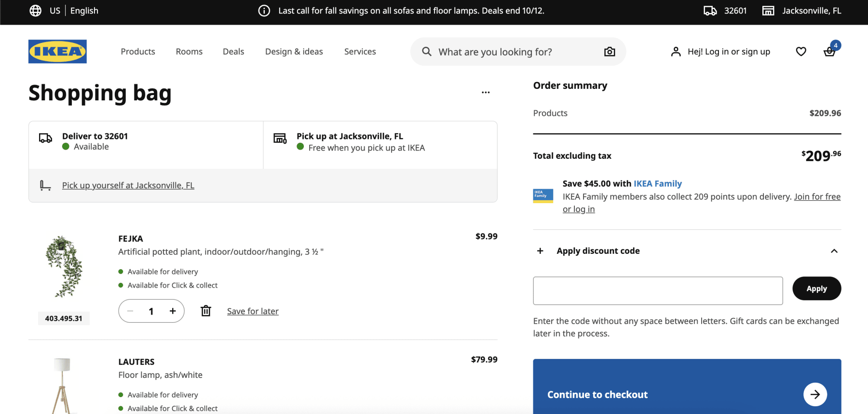The width and height of the screenshot is (868, 414).
Task: Open the Rooms menu
Action: 189,52
